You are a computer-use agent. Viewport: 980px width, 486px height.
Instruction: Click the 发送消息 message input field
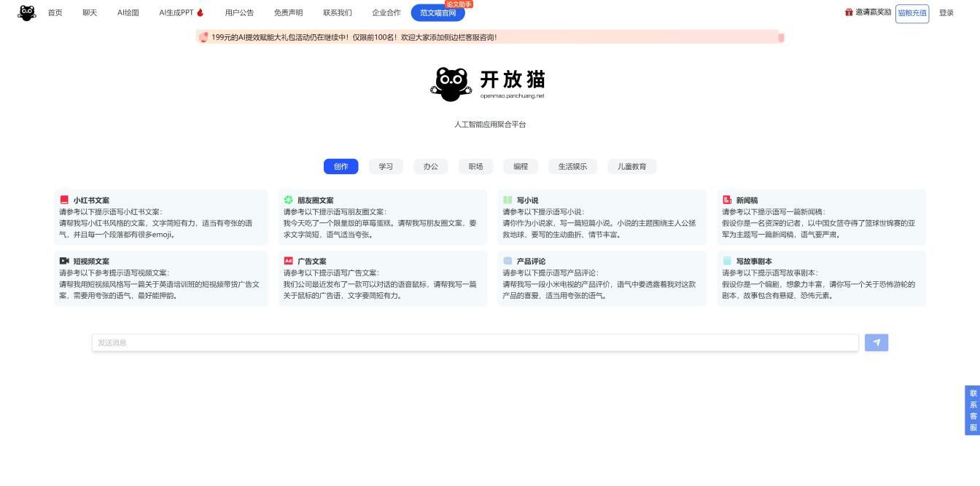click(475, 342)
